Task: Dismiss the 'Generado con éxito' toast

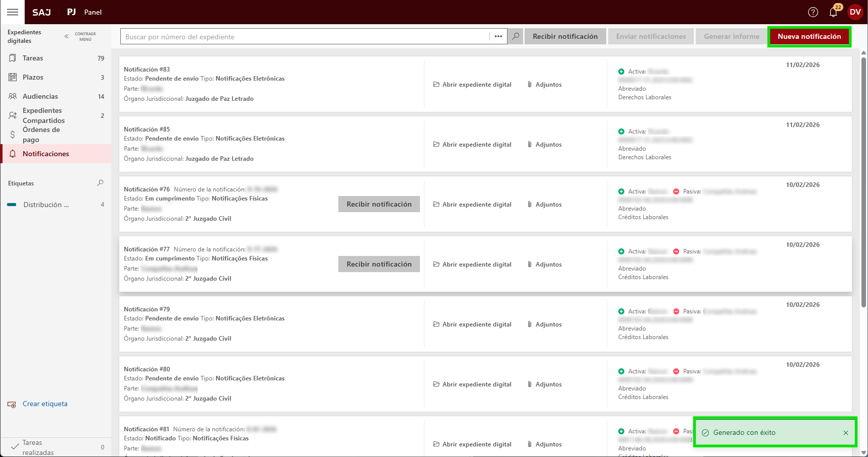Action: pyautogui.click(x=846, y=433)
